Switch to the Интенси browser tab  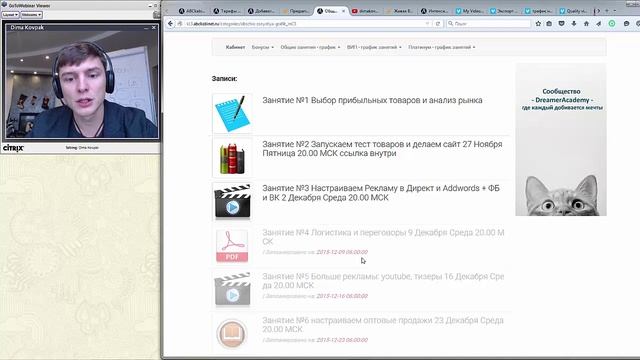[x=435, y=11]
